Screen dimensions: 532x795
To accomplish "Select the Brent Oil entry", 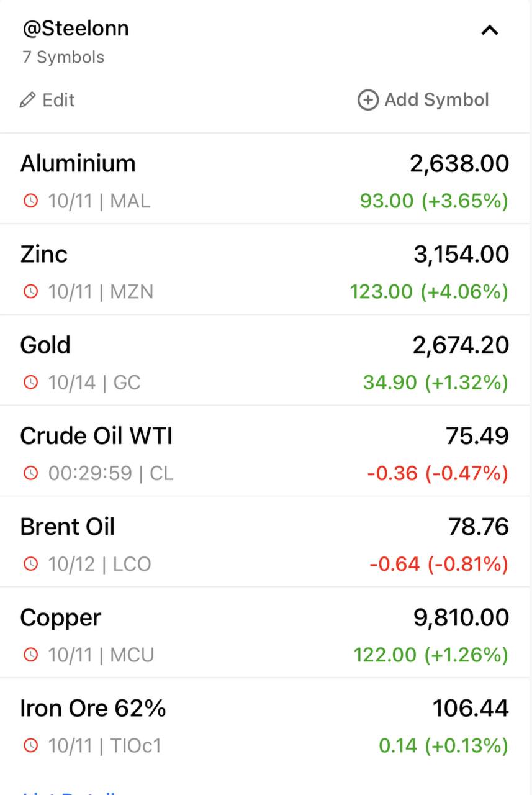I will click(x=266, y=542).
